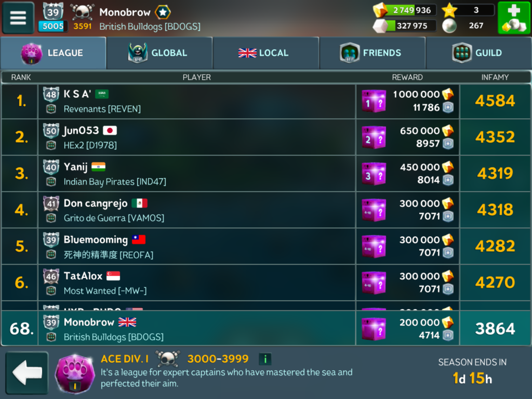The image size is (532, 399).
Task: Tap the skull infamy icon beside Monobrow
Action: point(82,12)
